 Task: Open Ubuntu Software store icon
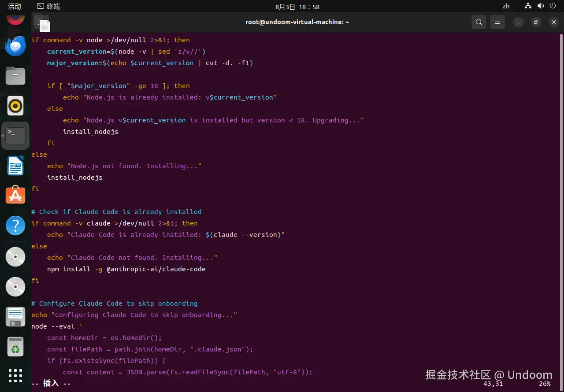coord(15,195)
